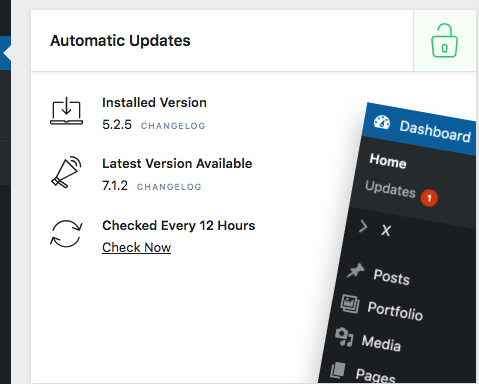
Task: Click the pushpin icon beside Posts
Action: tap(355, 271)
